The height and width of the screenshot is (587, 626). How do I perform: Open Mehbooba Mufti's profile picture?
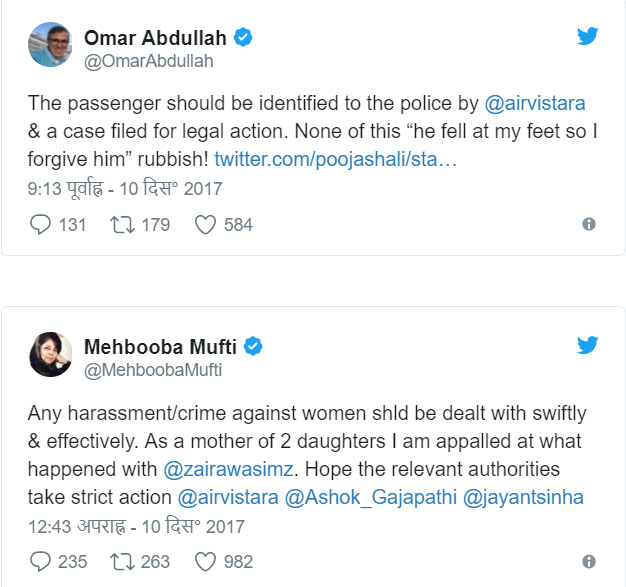coord(50,354)
